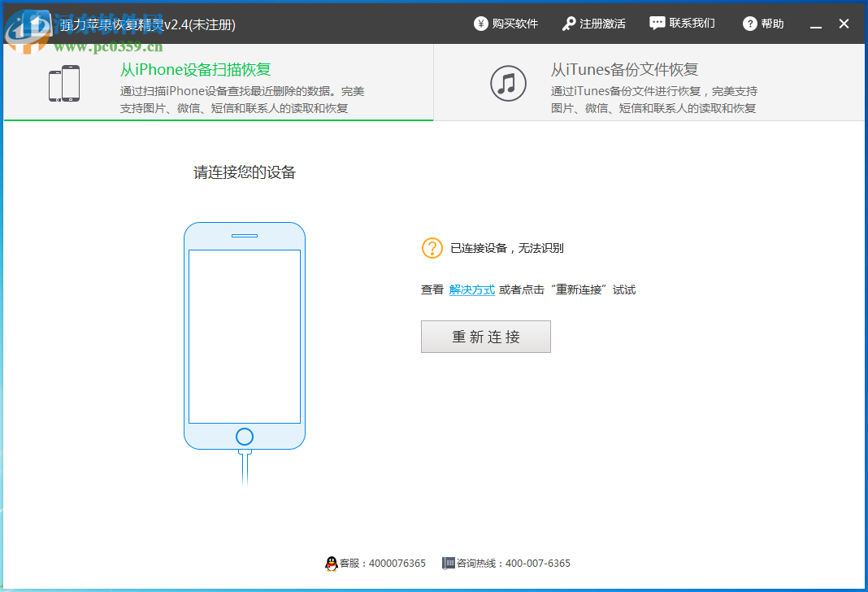Click the 注册激活 key icon to register

click(x=568, y=24)
